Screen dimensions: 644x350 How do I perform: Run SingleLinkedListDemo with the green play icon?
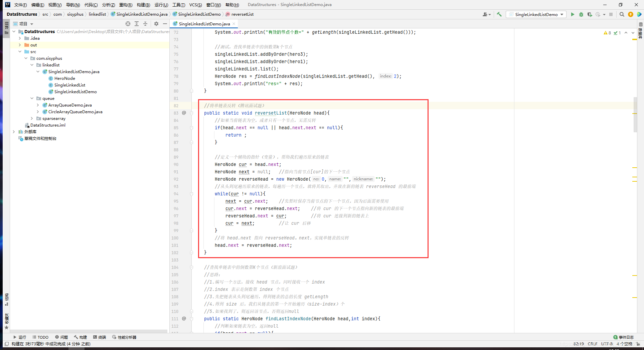click(573, 14)
